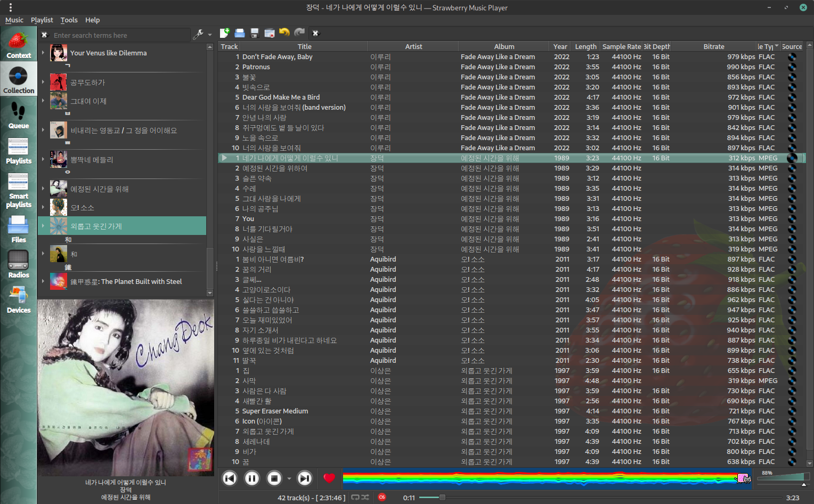
Task: Click the large Chang Deok album cover
Action: click(126, 387)
